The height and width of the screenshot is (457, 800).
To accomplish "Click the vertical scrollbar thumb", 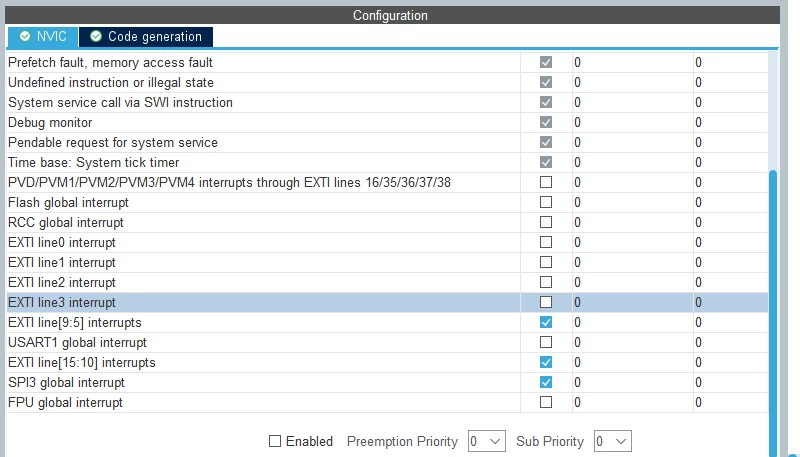I will [x=773, y=311].
